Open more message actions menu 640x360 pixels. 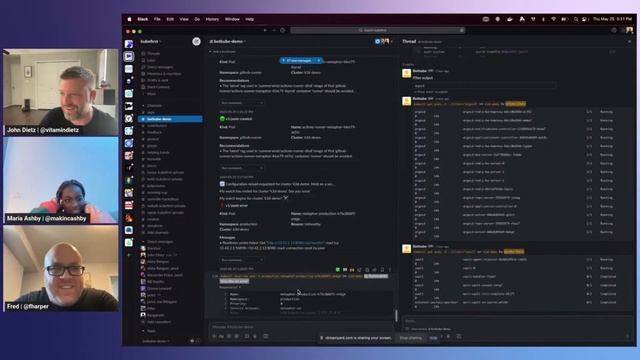(390, 270)
